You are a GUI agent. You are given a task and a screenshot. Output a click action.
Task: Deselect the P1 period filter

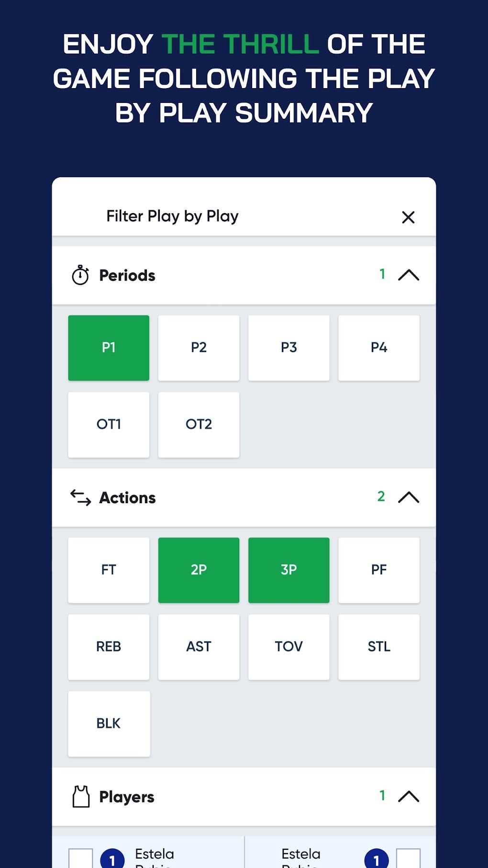tap(109, 348)
